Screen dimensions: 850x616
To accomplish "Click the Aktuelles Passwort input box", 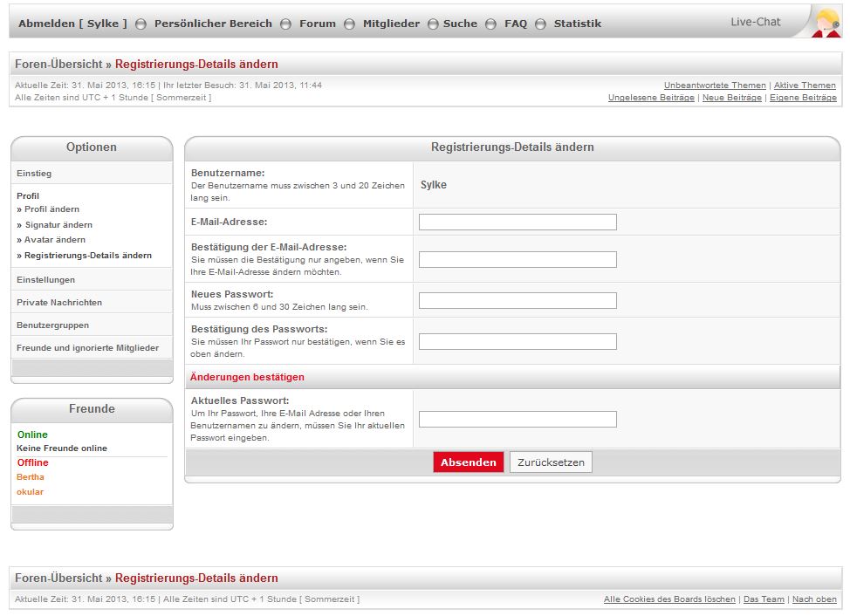I will (518, 419).
